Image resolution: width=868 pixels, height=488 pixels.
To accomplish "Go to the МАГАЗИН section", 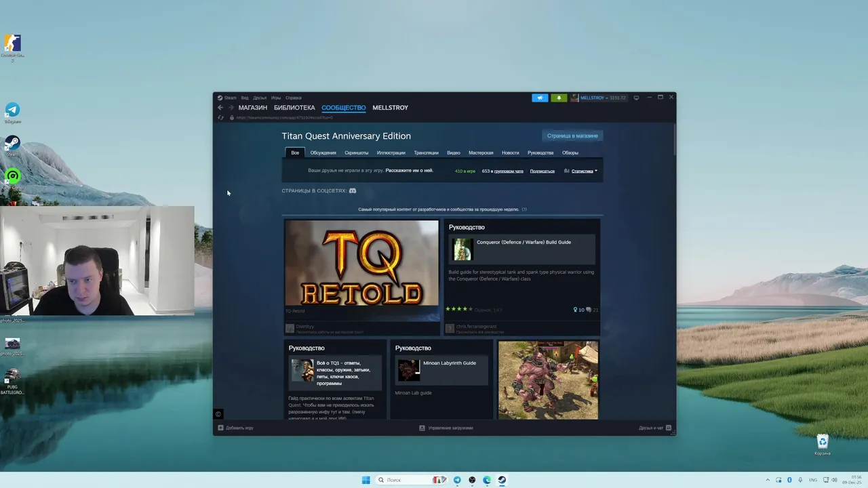I will pos(253,108).
